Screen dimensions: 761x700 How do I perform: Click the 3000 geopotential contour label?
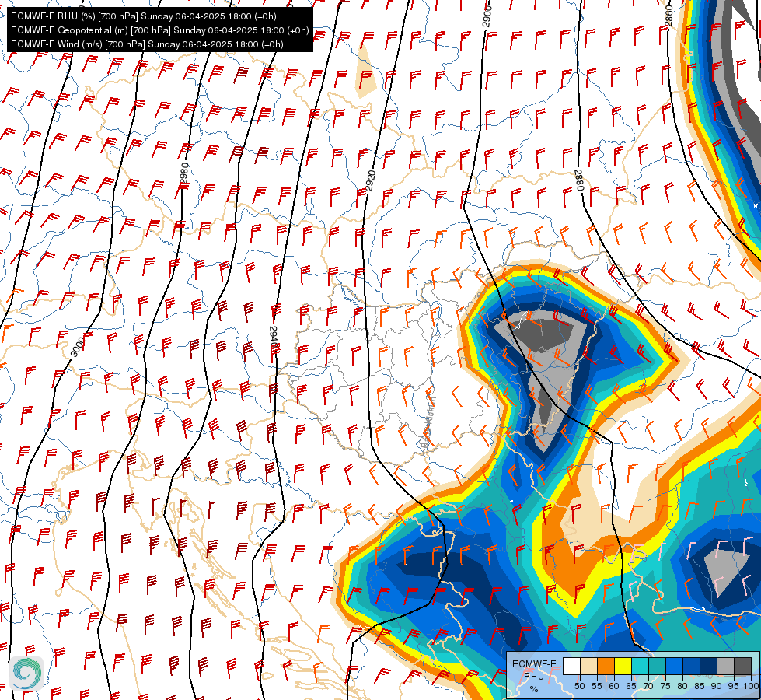[x=77, y=347]
